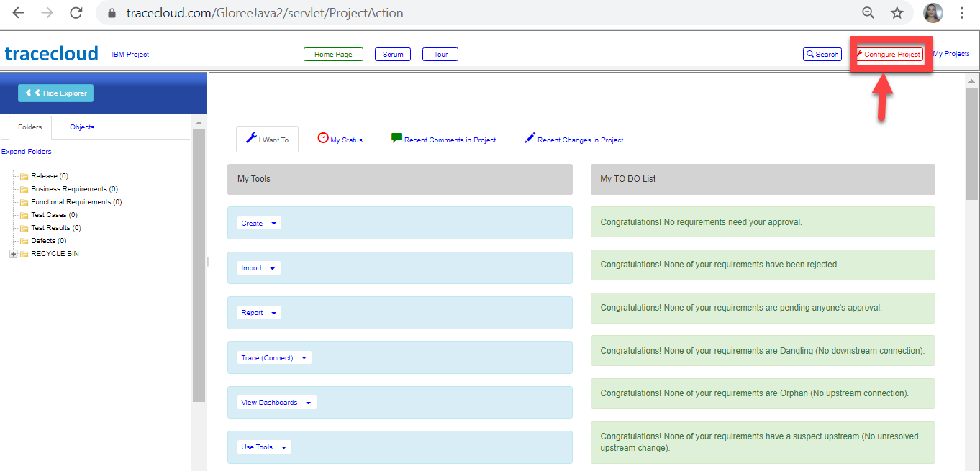Switch to the Objects tab

82,127
